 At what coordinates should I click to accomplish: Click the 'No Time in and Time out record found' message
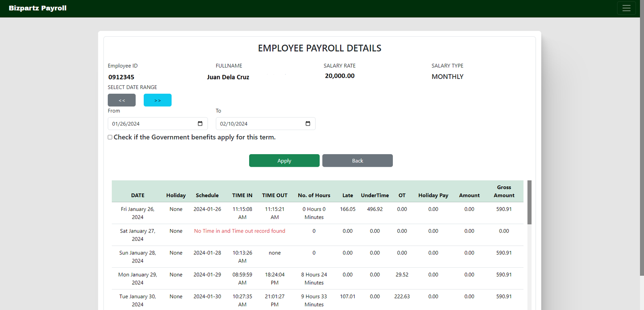tap(239, 231)
